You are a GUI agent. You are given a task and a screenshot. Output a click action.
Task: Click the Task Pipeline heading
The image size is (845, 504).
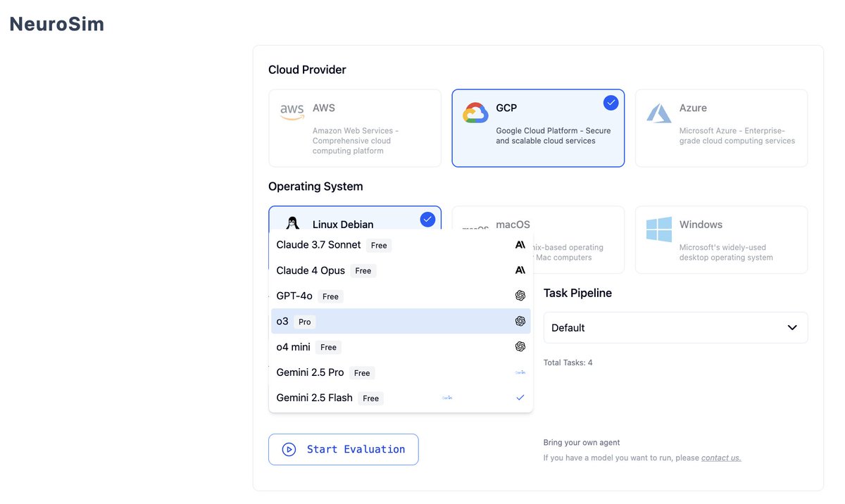click(577, 293)
